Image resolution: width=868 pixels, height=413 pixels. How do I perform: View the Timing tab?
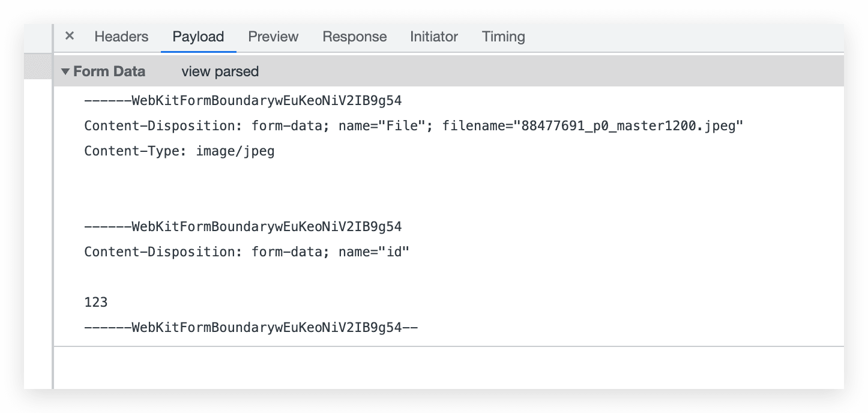[503, 37]
